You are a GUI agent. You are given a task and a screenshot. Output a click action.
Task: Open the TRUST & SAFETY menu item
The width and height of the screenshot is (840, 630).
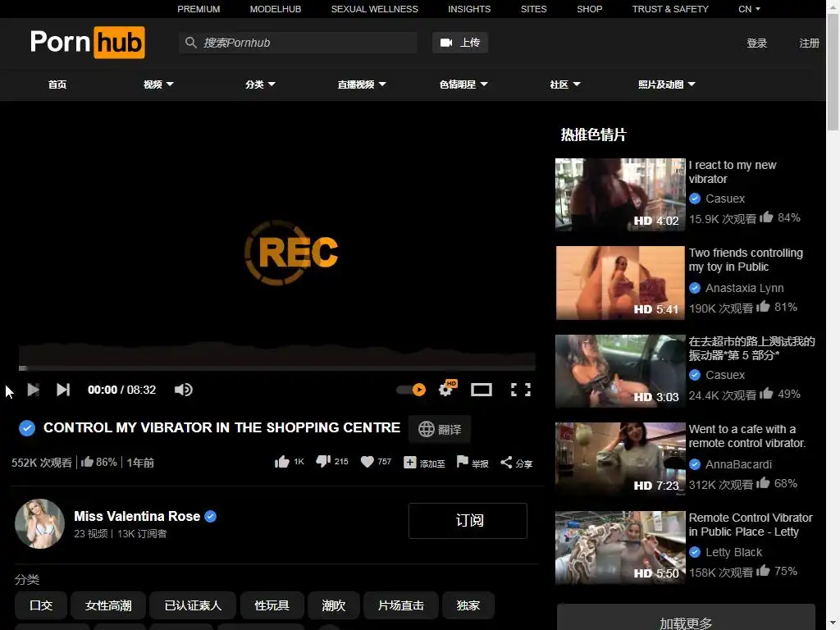tap(670, 9)
